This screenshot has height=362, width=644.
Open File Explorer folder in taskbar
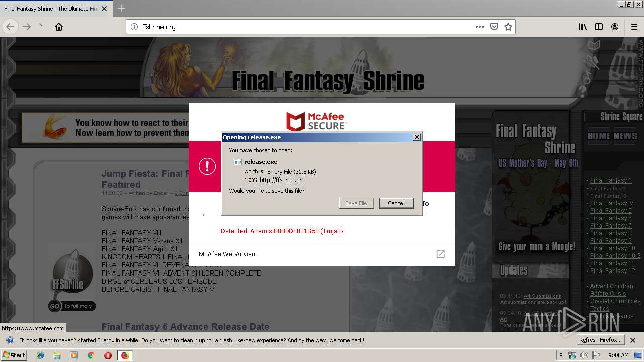57,355
